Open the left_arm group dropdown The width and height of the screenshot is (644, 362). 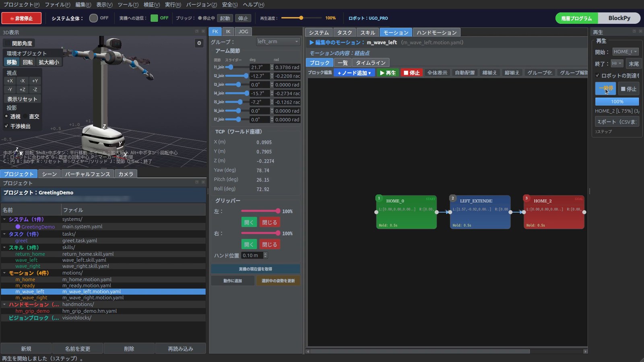click(278, 41)
